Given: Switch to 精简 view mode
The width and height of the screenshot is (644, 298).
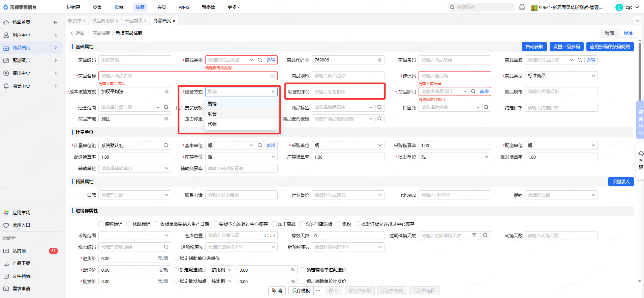Looking at the screenshot, I should click(609, 33).
